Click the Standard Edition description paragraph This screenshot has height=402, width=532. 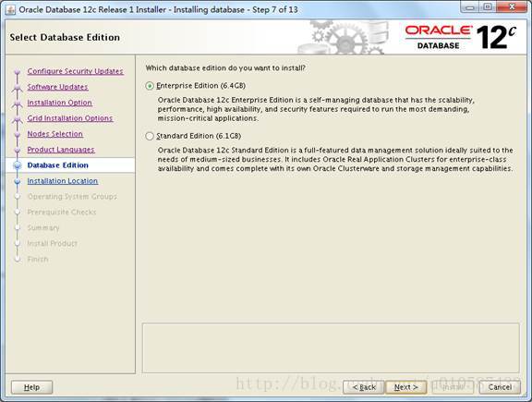pos(335,160)
